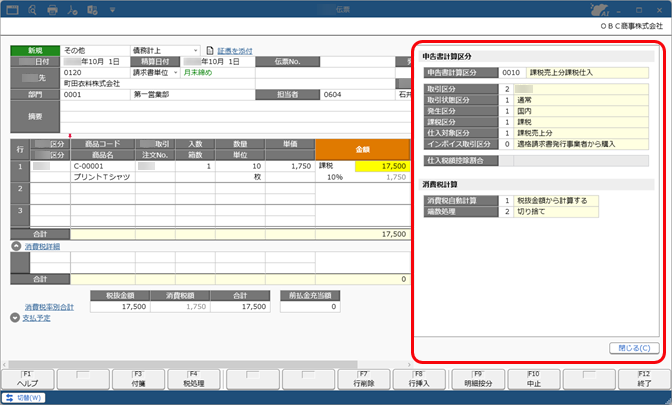Click the document attachment icon
672x405 pixels.
[210, 51]
